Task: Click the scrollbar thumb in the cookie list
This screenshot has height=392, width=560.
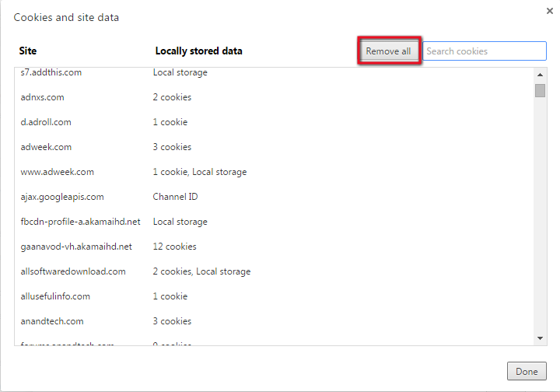Action: (x=540, y=90)
